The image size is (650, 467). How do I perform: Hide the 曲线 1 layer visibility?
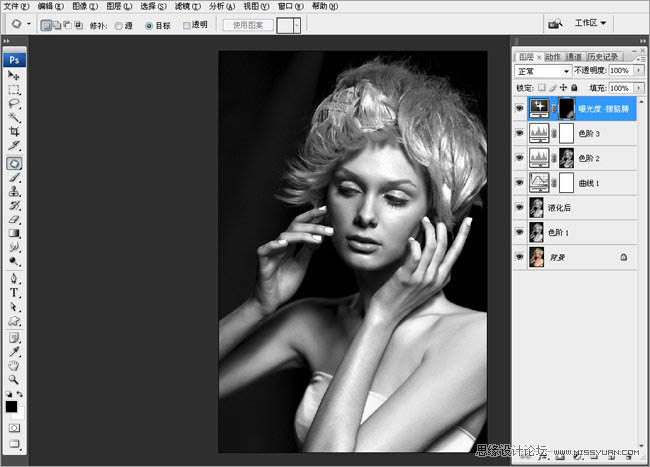(519, 182)
